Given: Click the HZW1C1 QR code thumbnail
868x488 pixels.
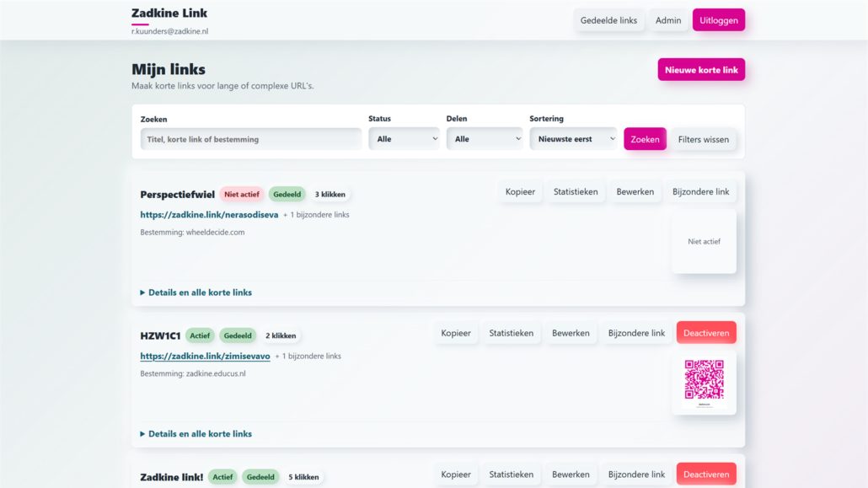Looking at the screenshot, I should pyautogui.click(x=705, y=383).
